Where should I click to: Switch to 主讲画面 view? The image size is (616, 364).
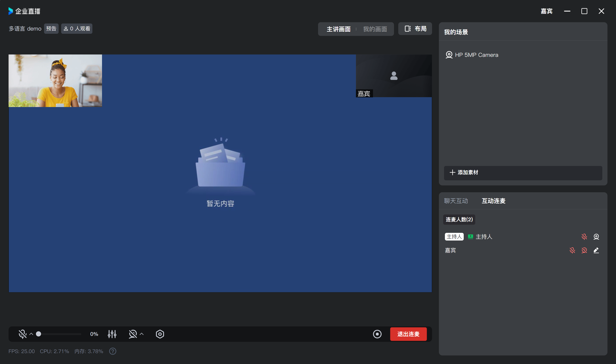[339, 29]
